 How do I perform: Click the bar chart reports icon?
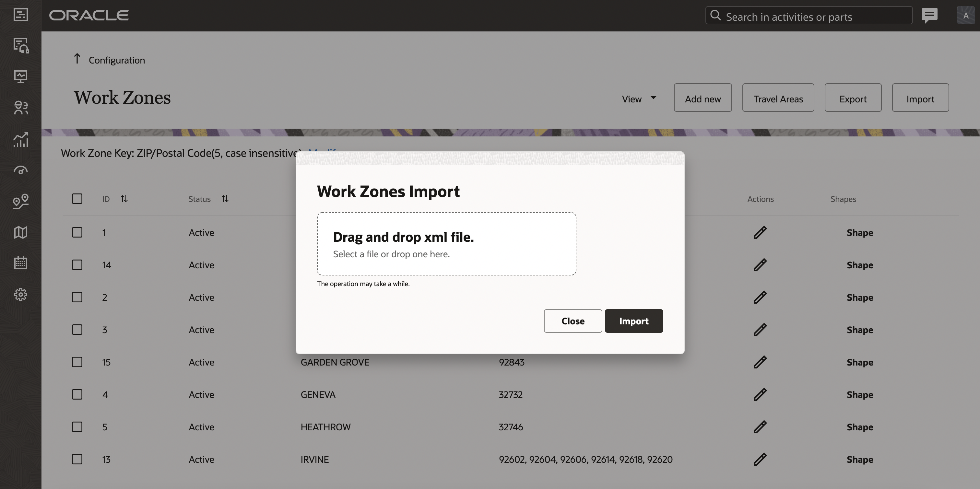pyautogui.click(x=20, y=139)
